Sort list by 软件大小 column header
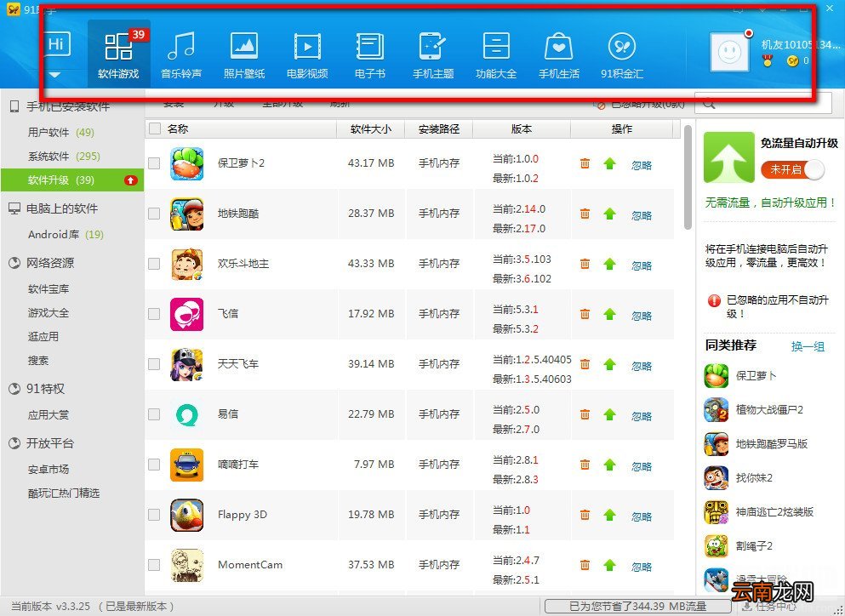 pos(371,128)
